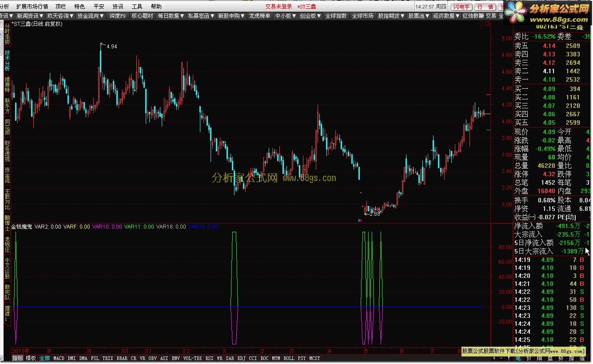This screenshot has width=593, height=364.
Task: Apply the TRIX indicator
Action: tap(107, 358)
